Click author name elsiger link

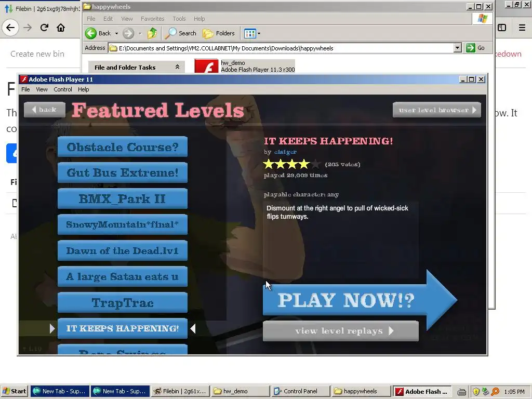coord(285,152)
